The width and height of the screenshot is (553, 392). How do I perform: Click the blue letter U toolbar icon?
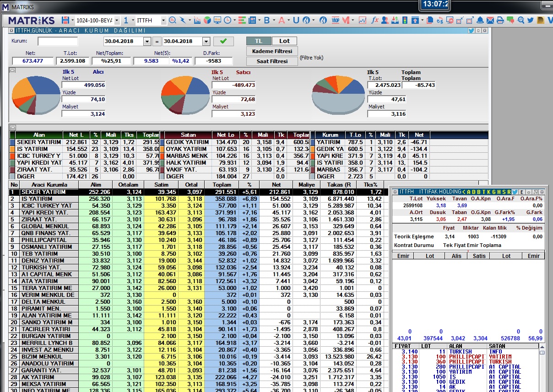[x=296, y=21]
